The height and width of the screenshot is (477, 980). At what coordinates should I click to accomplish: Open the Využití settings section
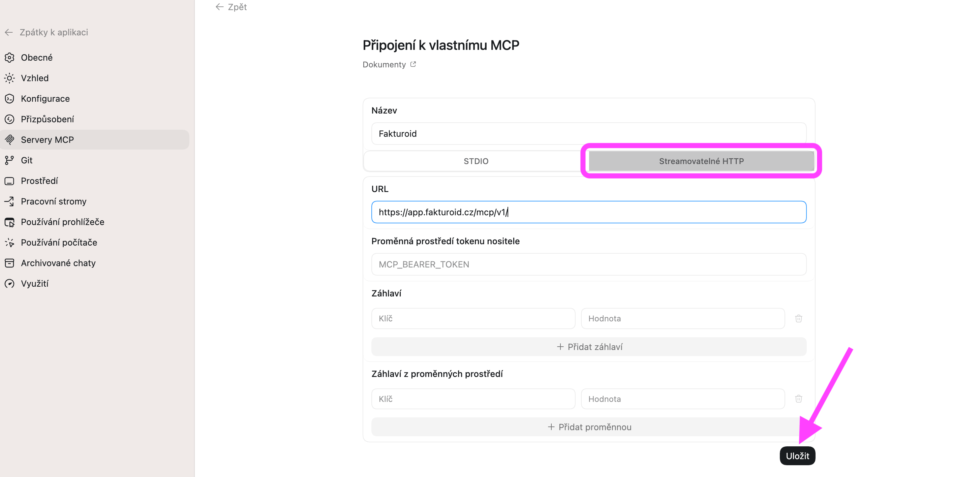coord(35,283)
